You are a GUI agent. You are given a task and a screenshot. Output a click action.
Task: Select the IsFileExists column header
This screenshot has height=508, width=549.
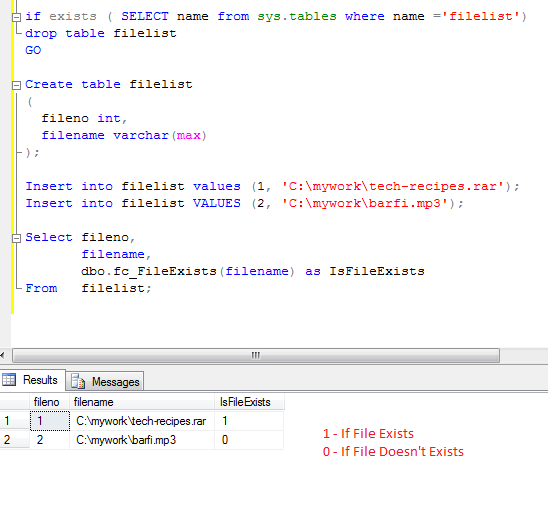click(x=249, y=402)
